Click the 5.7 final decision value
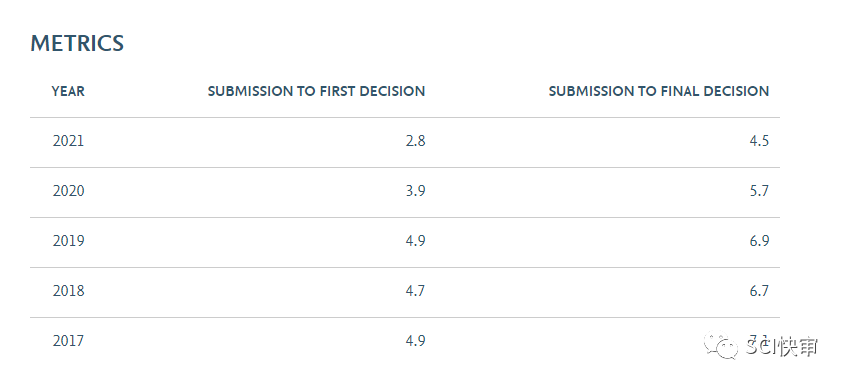Image resolution: width=846 pixels, height=384 pixels. click(x=759, y=191)
